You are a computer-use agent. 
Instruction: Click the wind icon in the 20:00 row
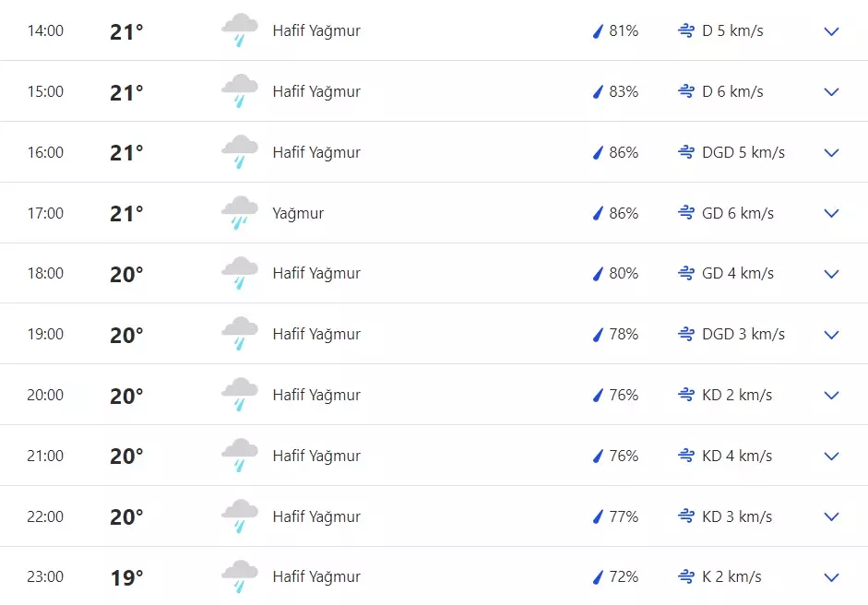[x=685, y=395]
